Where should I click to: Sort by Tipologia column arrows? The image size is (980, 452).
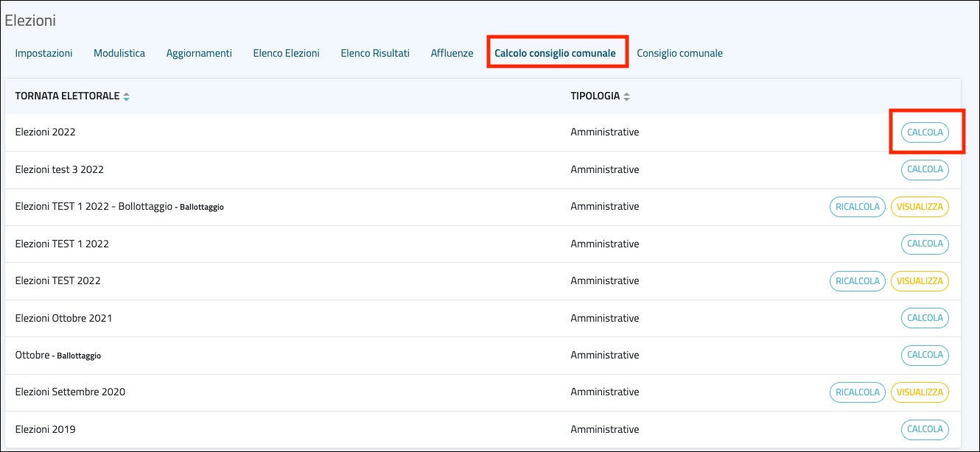pyautogui.click(x=626, y=96)
